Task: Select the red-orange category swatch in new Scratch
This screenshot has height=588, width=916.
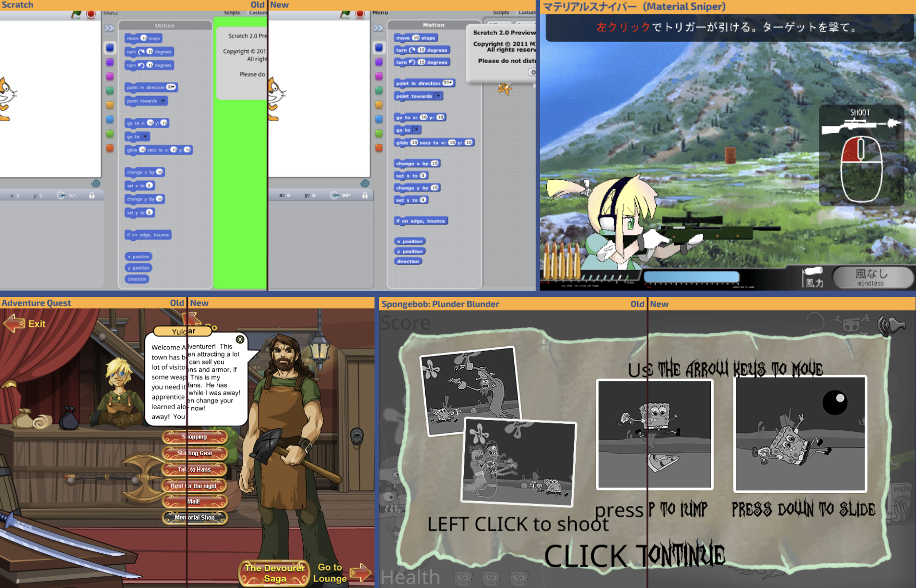Action: click(379, 148)
